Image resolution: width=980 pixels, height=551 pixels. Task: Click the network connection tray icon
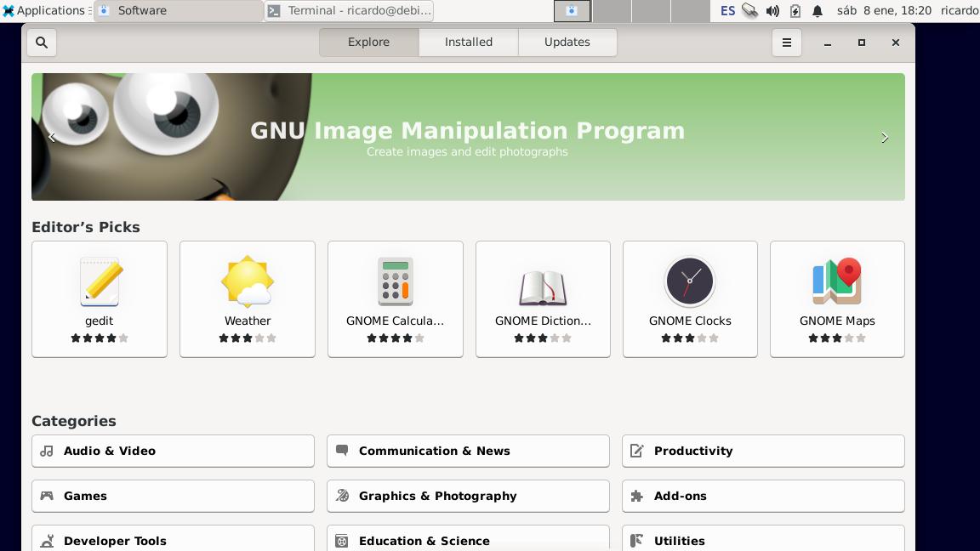(x=749, y=10)
